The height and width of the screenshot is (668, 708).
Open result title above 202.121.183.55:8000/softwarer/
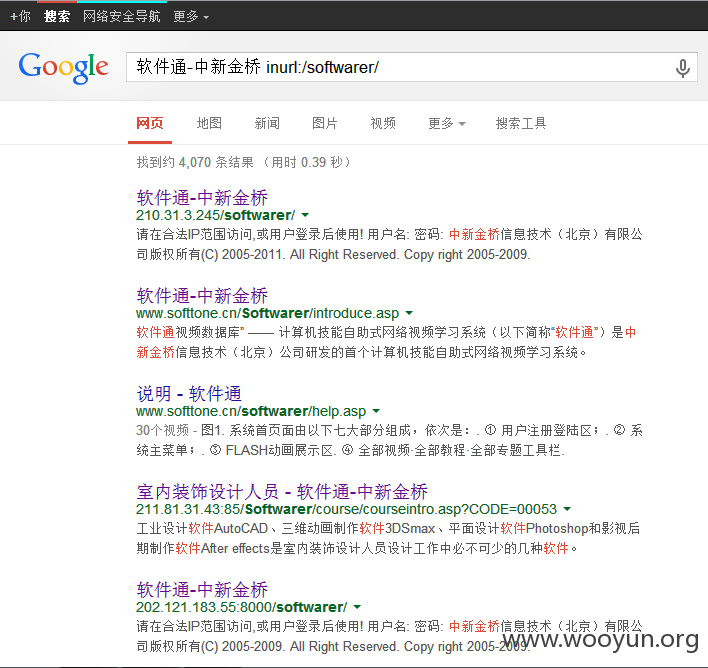(x=202, y=590)
